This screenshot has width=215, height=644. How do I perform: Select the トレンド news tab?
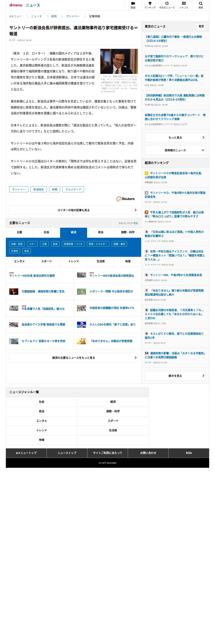click(x=73, y=261)
